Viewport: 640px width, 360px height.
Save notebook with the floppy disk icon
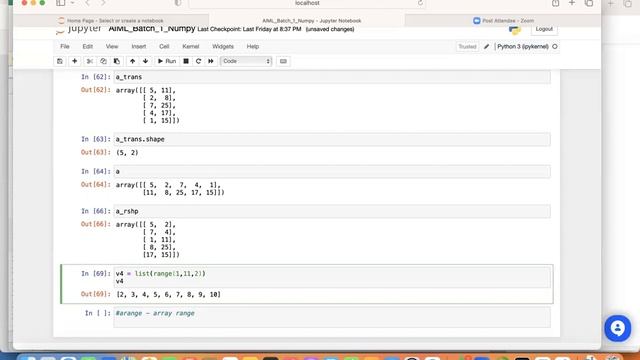[x=60, y=61]
